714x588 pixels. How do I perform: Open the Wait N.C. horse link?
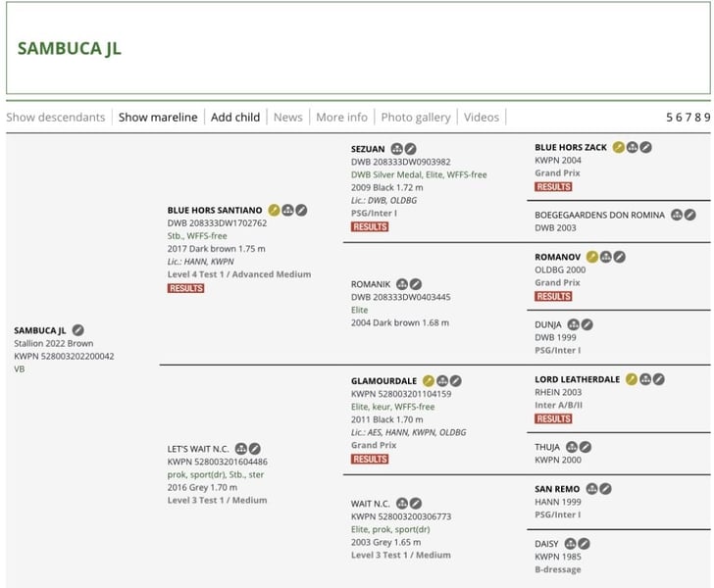(370, 504)
